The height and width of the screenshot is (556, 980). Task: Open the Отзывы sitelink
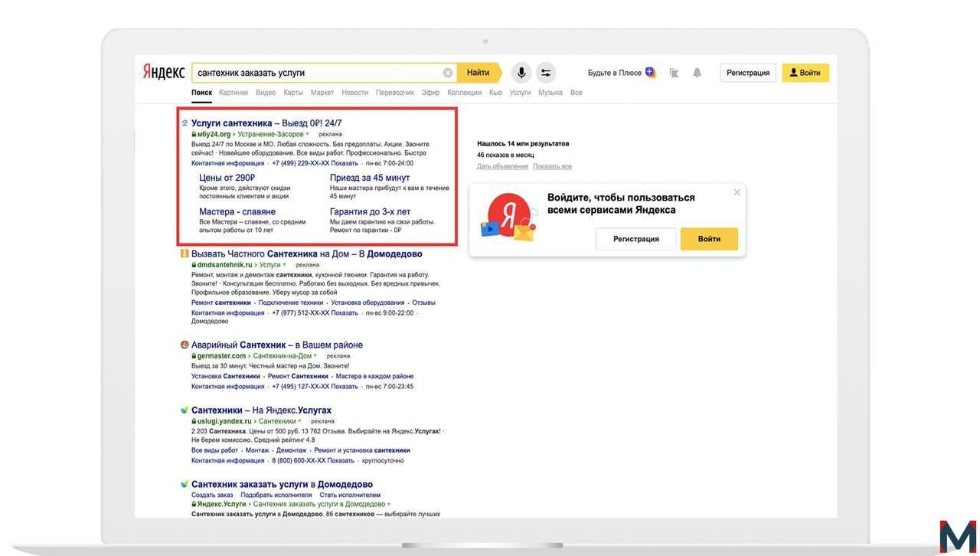tap(423, 303)
